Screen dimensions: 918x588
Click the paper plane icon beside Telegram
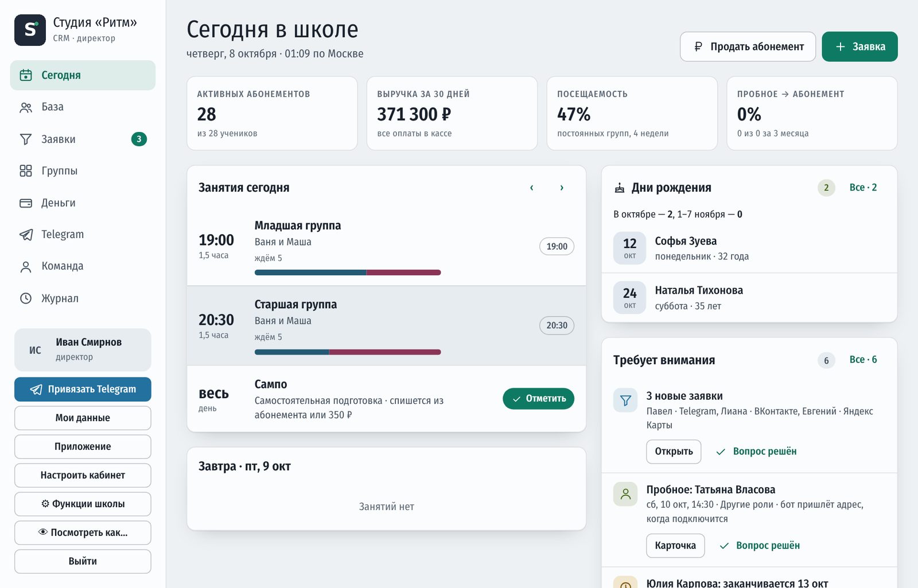click(26, 235)
